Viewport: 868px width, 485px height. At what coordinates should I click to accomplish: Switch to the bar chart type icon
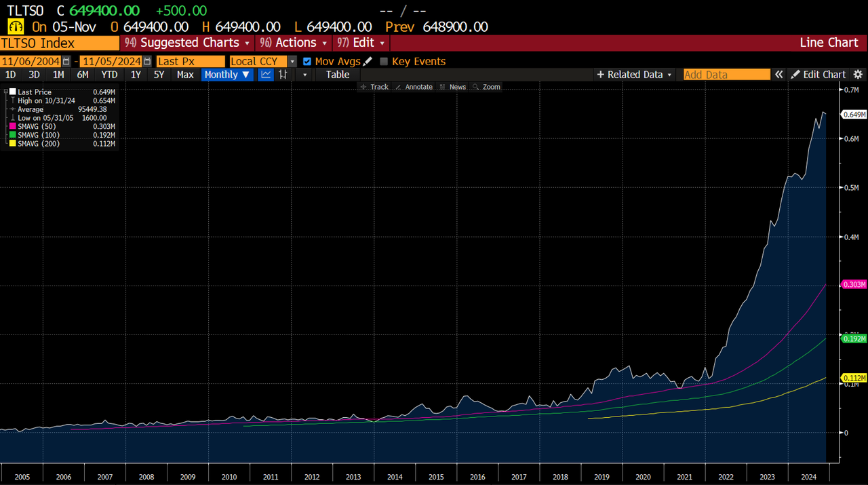click(283, 75)
